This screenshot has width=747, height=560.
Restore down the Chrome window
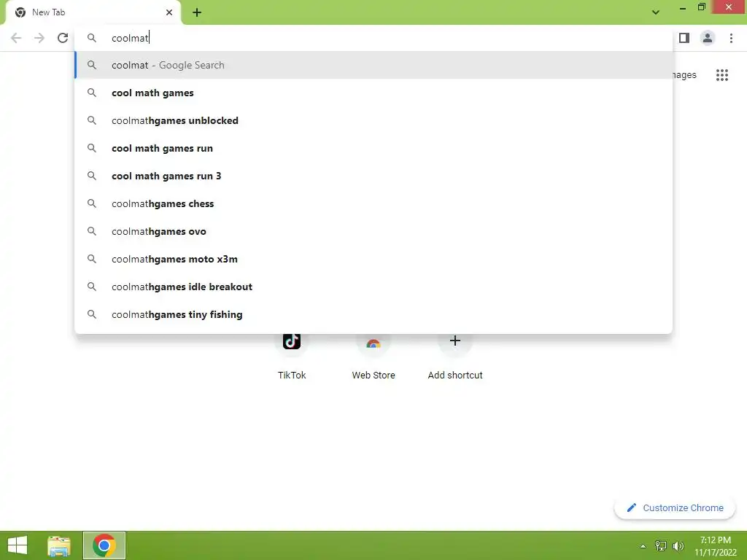[x=701, y=7]
